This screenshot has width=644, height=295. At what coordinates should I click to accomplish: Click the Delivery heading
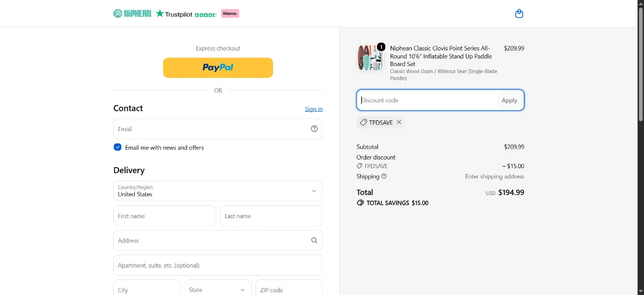tap(129, 170)
